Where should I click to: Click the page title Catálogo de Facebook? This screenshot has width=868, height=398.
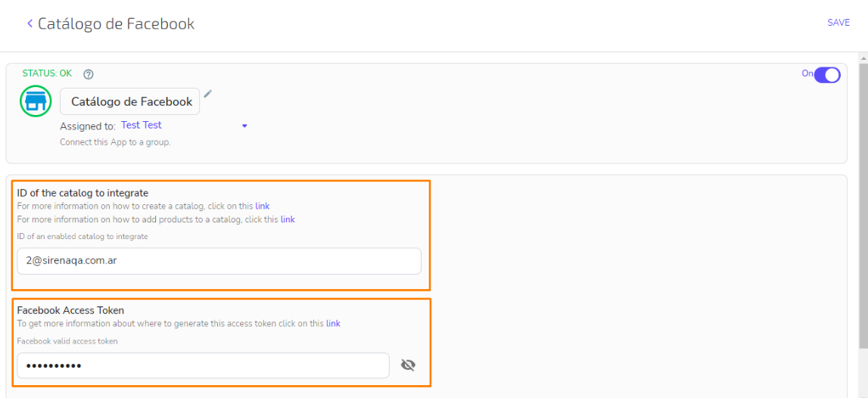[117, 23]
